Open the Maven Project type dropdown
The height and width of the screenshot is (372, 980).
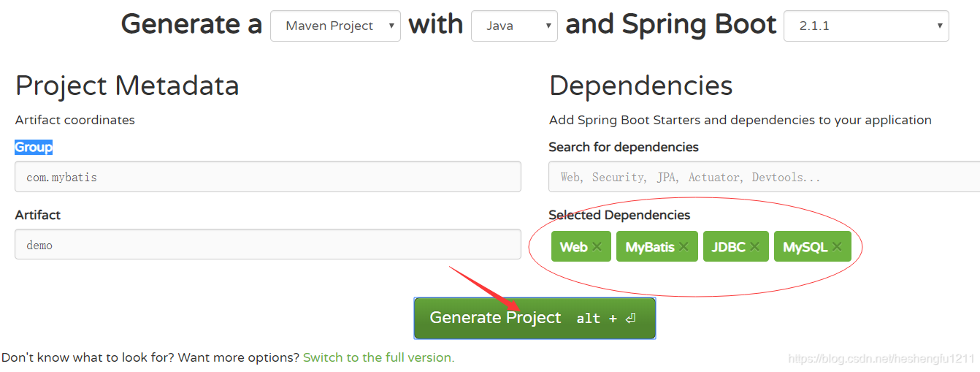[335, 26]
